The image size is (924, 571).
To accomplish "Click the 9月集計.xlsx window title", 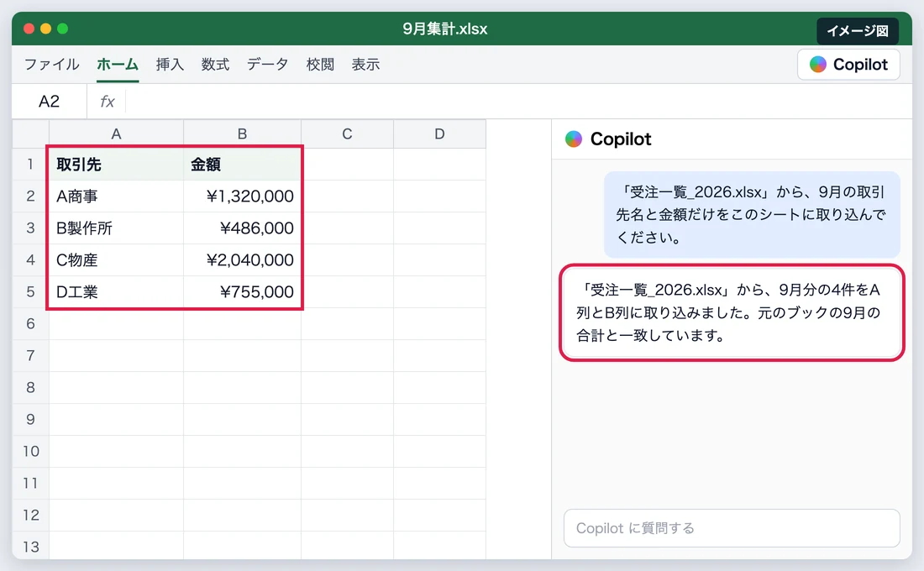I will coord(445,29).
